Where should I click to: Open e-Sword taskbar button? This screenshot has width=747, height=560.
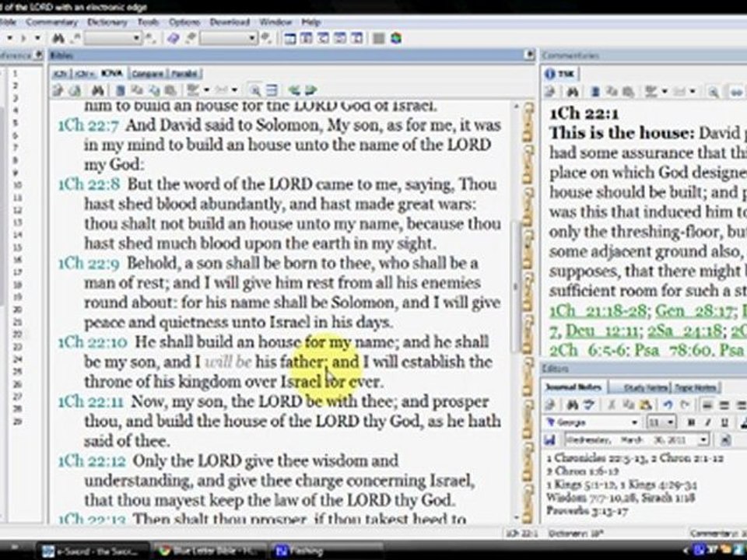pos(93,551)
